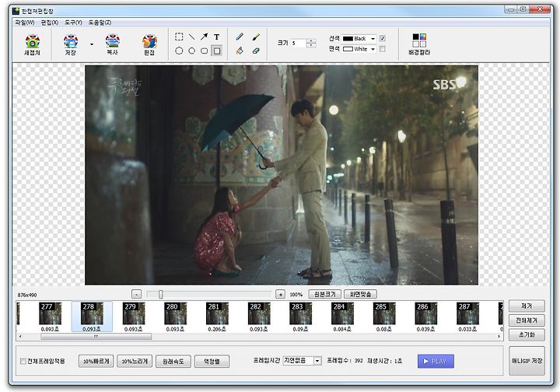Select frame thumbnail 282
Screen dimensions: 560x392
[x=259, y=313]
